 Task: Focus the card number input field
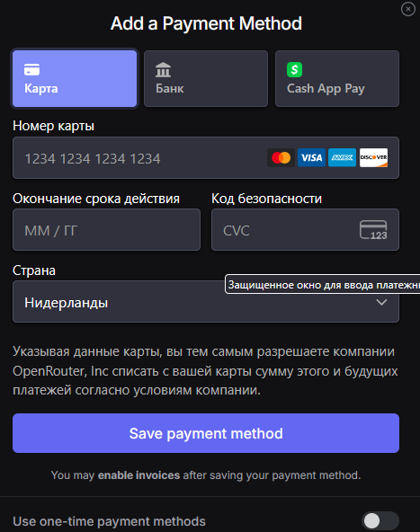click(x=206, y=158)
